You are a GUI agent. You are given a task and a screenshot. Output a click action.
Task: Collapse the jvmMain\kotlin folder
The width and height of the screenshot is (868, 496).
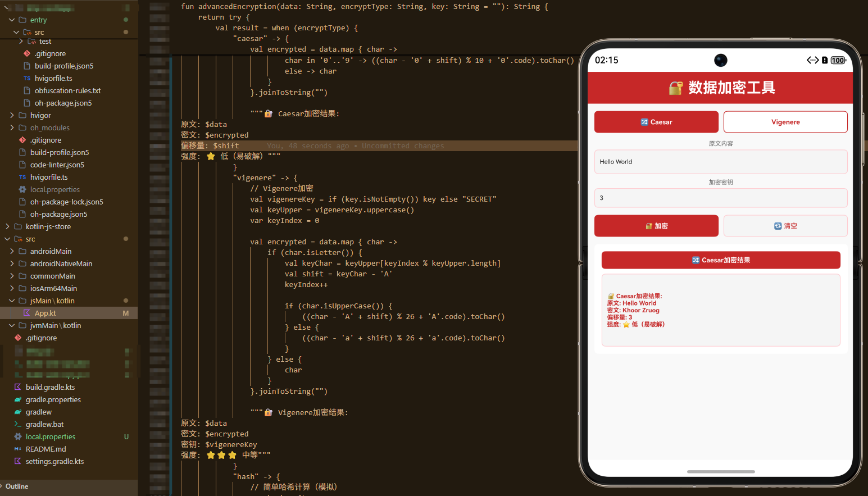pyautogui.click(x=12, y=325)
